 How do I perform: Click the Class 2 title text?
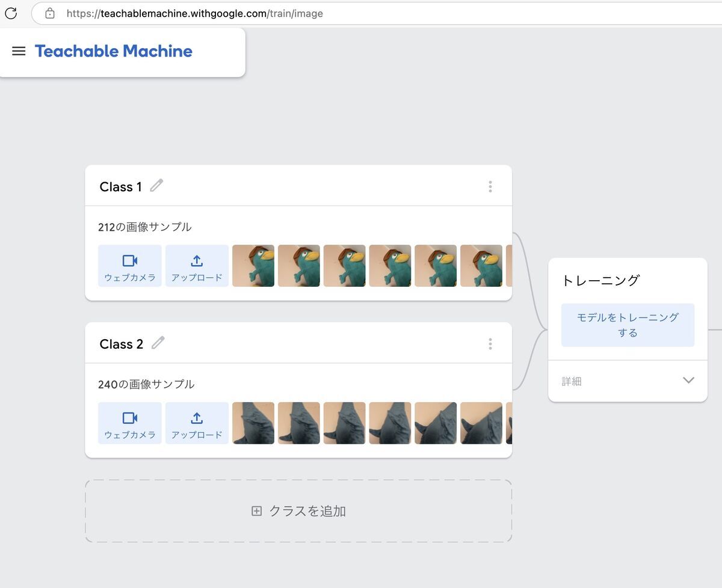[x=122, y=345]
